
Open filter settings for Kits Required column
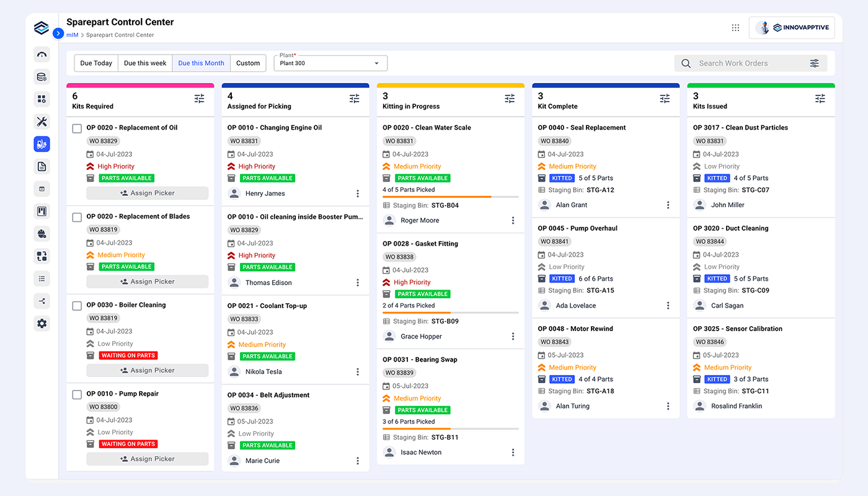199,99
